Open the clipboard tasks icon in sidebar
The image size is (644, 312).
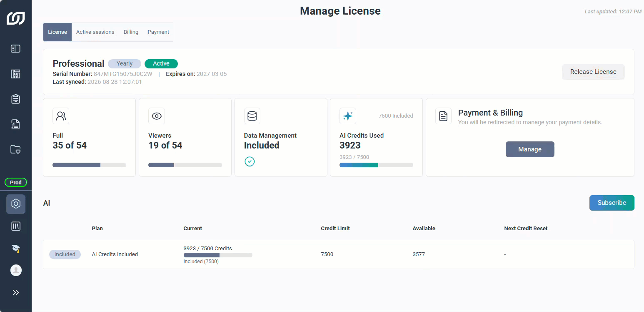pyautogui.click(x=16, y=99)
